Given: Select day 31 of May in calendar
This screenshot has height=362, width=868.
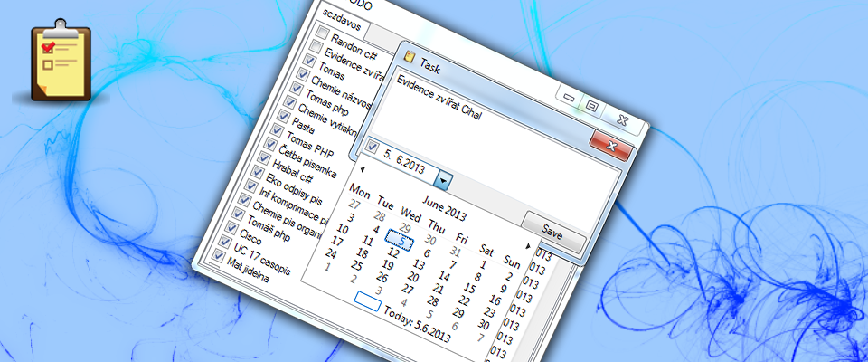Looking at the screenshot, I should [455, 252].
